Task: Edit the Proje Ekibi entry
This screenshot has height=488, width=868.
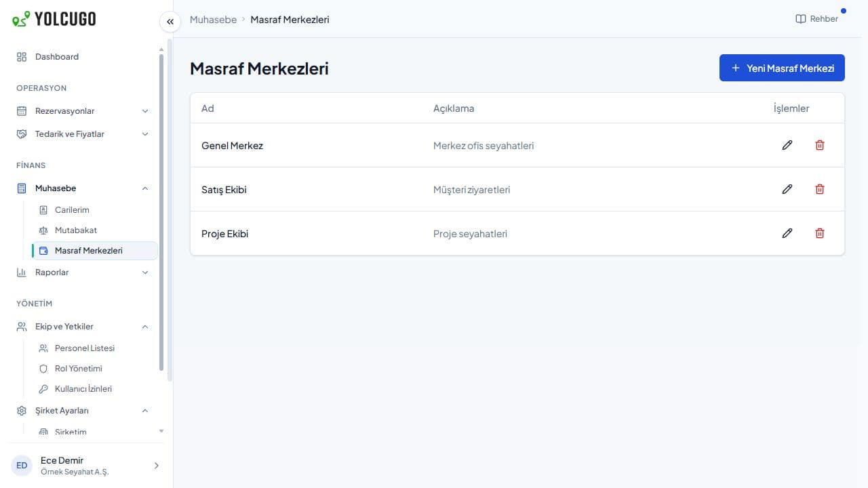Action: click(787, 233)
